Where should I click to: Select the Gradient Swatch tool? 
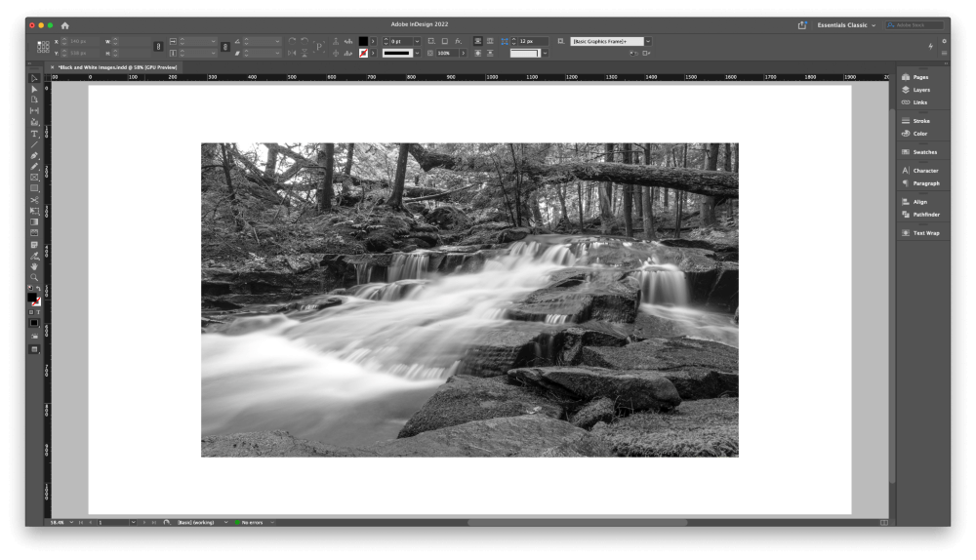34,222
